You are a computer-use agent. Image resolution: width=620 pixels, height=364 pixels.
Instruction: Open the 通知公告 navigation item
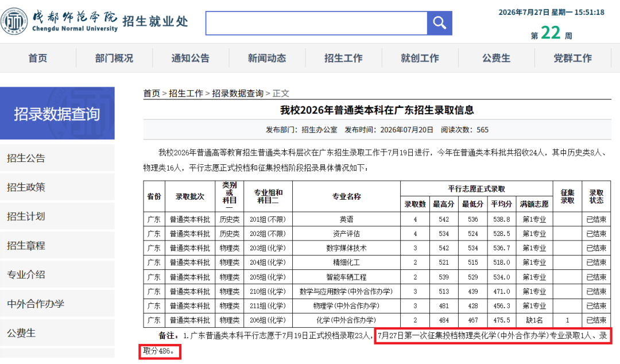tap(191, 58)
